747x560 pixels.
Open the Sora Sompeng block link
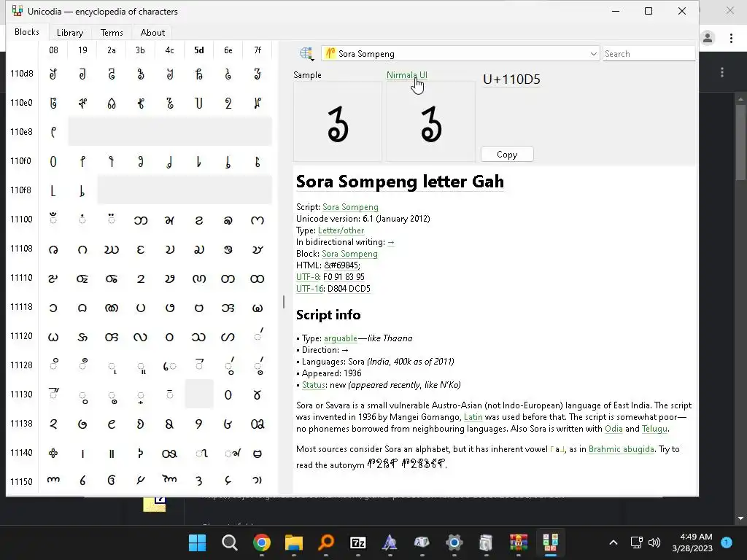pyautogui.click(x=349, y=254)
